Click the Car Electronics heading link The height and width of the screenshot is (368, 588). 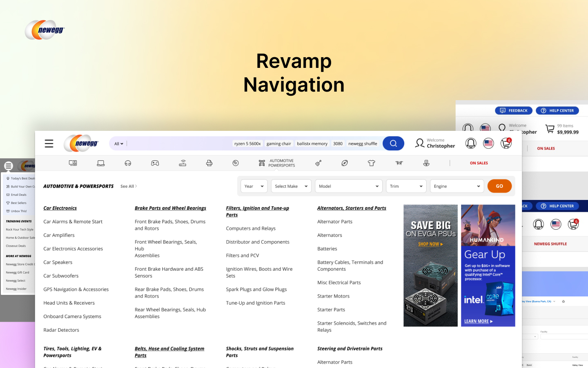click(60, 208)
